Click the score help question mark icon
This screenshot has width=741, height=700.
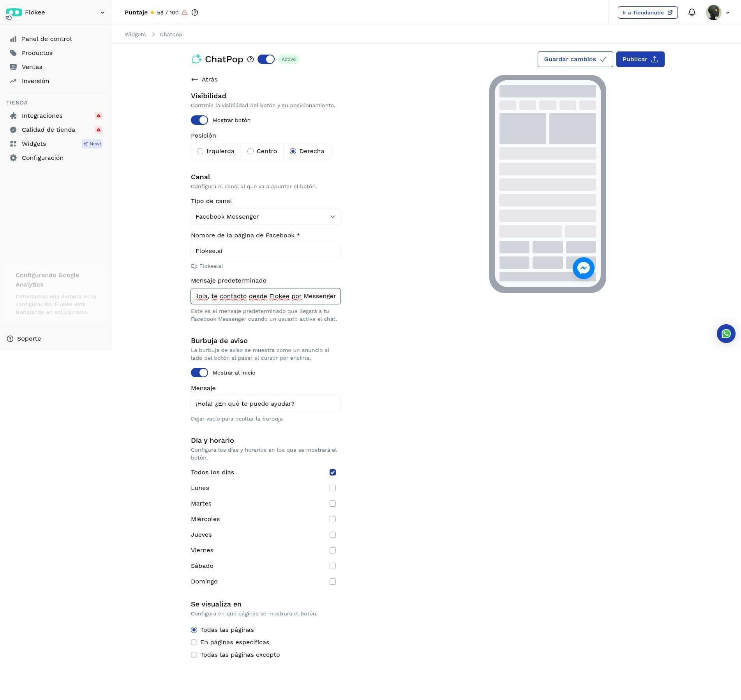tap(195, 12)
